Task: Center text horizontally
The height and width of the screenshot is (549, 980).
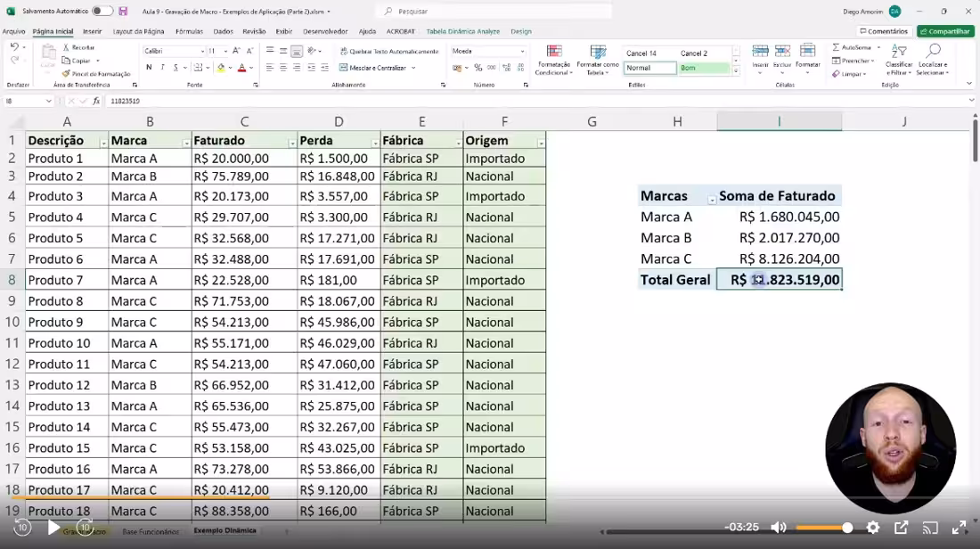Action: (x=283, y=68)
